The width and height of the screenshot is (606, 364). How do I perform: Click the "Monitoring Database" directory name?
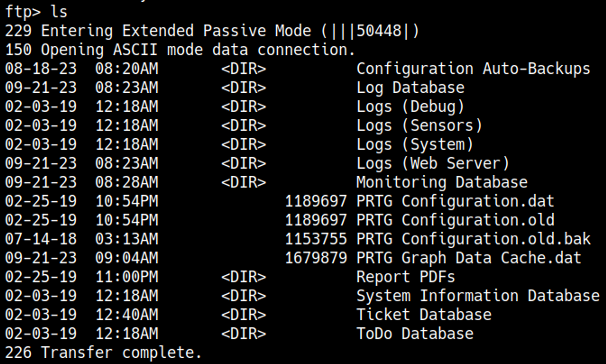(x=442, y=182)
